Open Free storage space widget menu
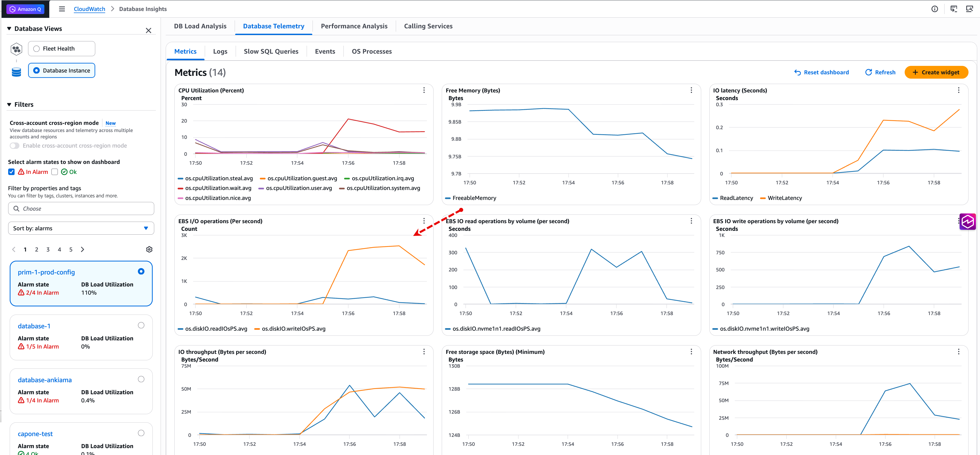 (691, 352)
